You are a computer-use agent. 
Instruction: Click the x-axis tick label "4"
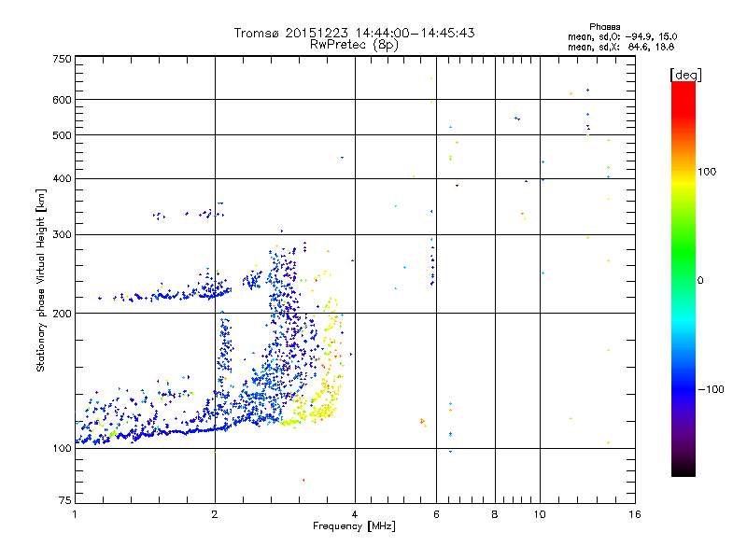pyautogui.click(x=355, y=514)
